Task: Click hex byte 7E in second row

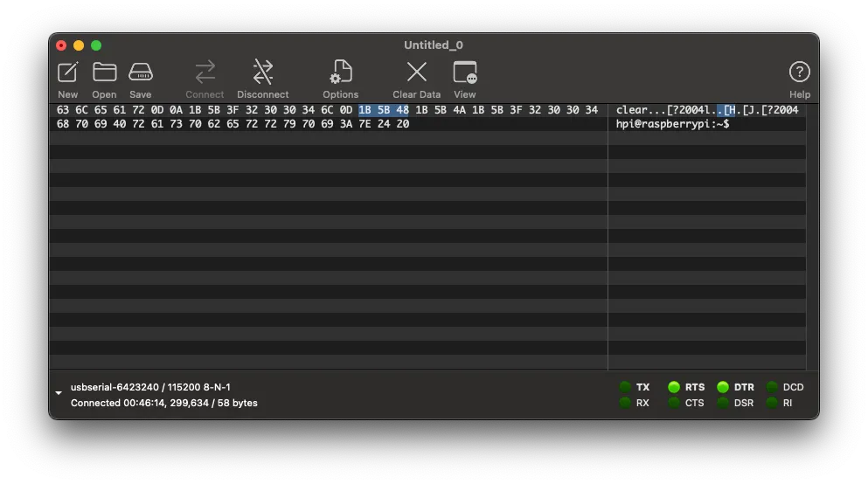Action: 365,124
